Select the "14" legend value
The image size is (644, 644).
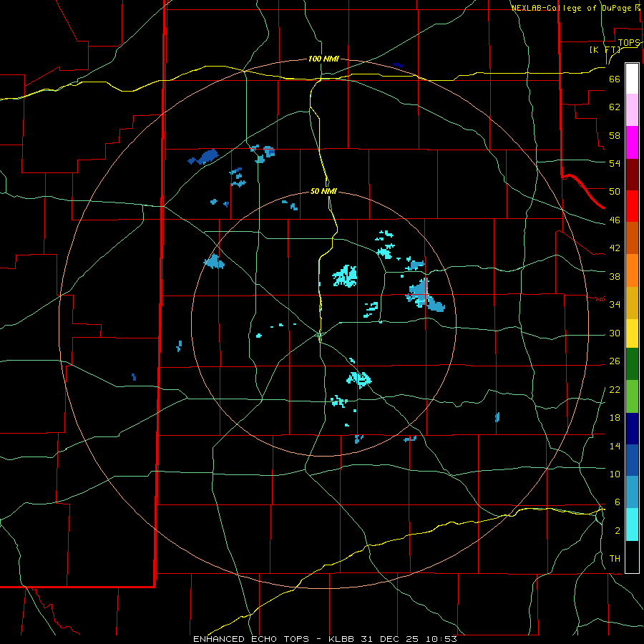pos(615,446)
